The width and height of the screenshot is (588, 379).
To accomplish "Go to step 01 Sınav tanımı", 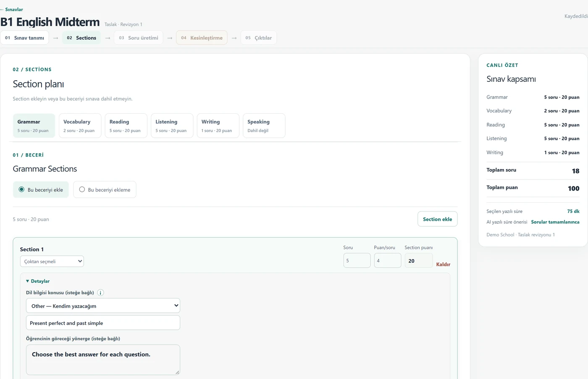I will (24, 38).
